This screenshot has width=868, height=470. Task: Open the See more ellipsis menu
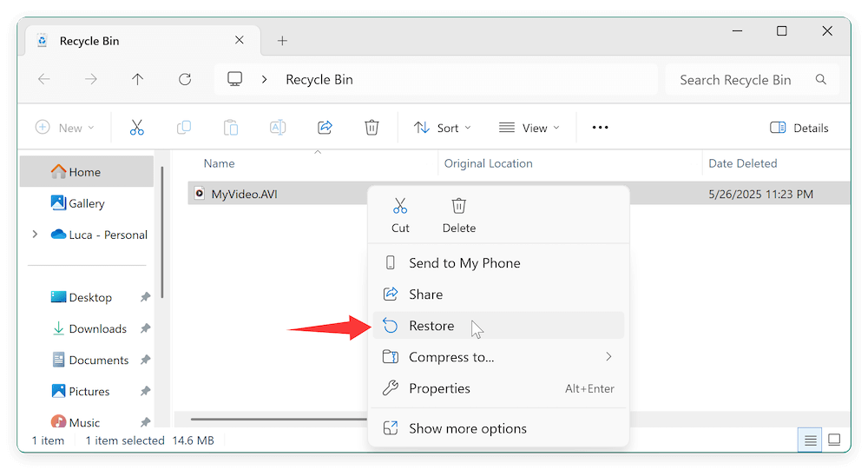point(600,128)
